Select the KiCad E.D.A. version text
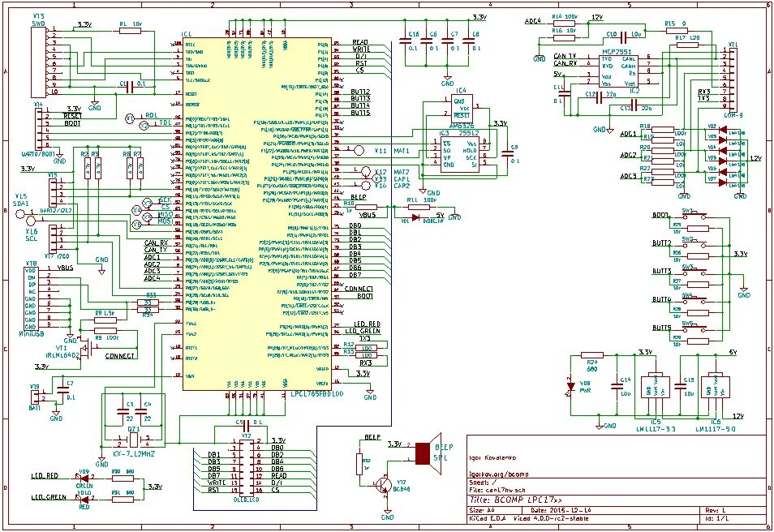Viewport: 774px width, 532px height. pyautogui.click(x=529, y=519)
